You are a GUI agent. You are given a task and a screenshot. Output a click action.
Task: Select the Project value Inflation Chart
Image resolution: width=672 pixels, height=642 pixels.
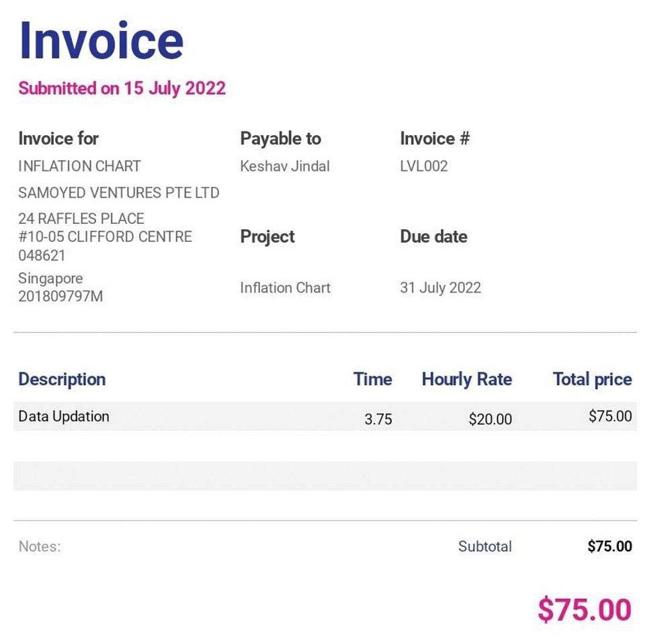tap(286, 287)
